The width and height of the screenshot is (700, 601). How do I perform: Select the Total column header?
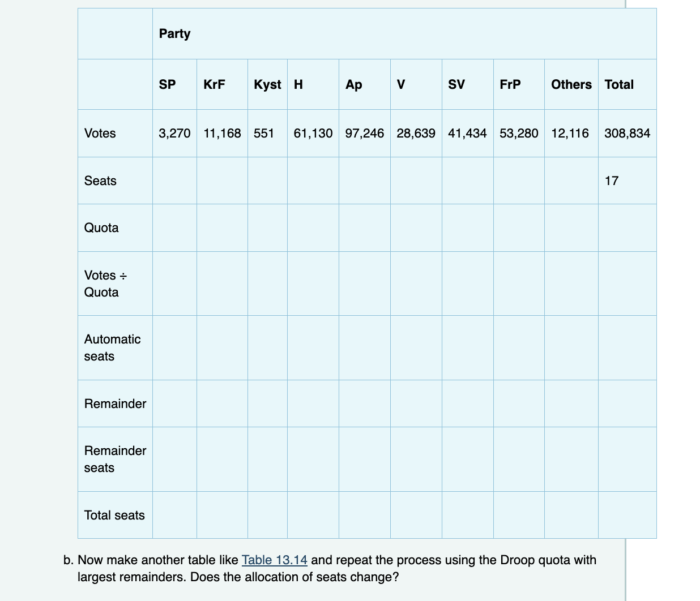[619, 84]
